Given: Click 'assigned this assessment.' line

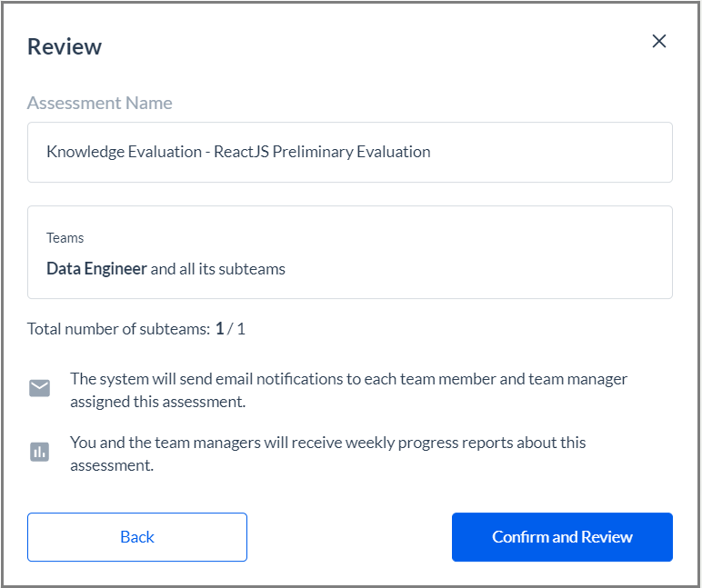Looking at the screenshot, I should [x=158, y=402].
